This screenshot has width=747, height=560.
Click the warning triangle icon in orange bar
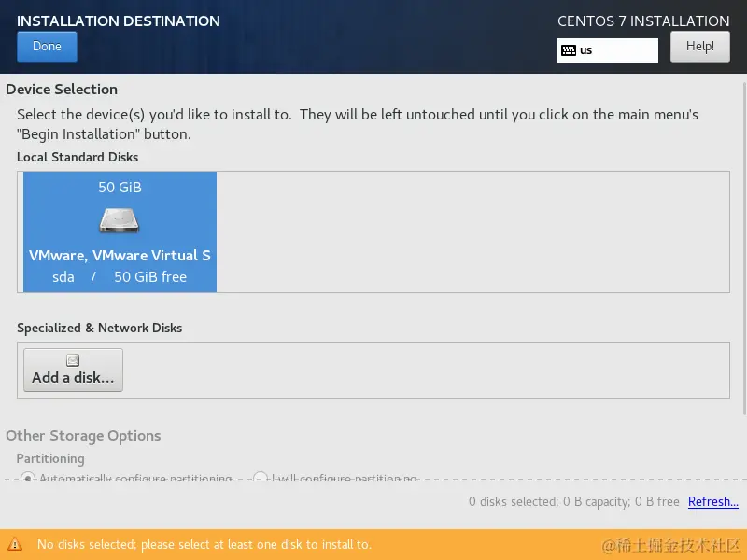pyautogui.click(x=15, y=544)
